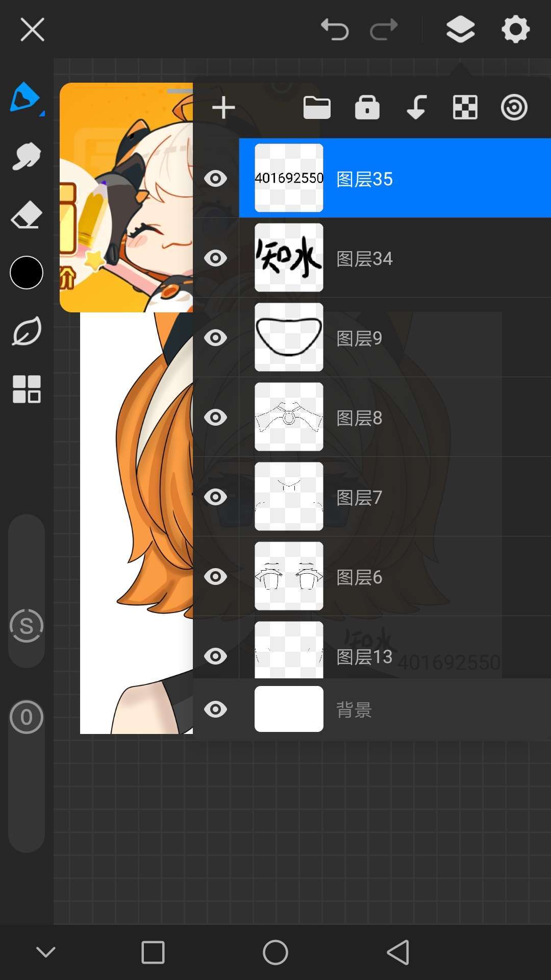Tap the Android home button
The image size is (551, 980).
(275, 952)
